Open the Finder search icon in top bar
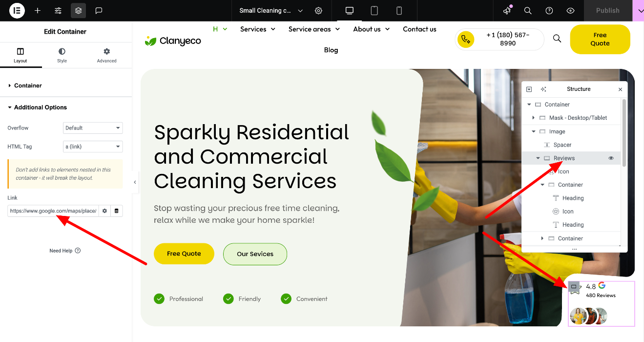Screen dimensions: 644x342 (x=528, y=10)
